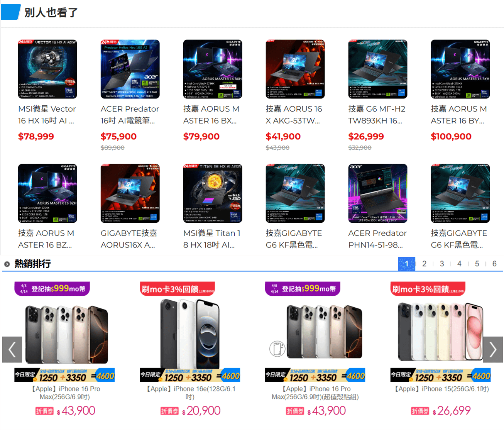
Task: Open iPhone 15 (256G/6.1吋) listing
Action: click(440, 389)
